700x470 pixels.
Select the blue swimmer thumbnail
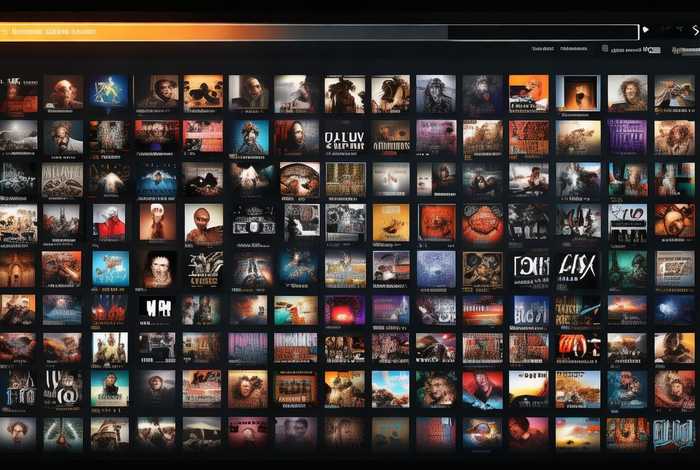pyautogui.click(x=156, y=181)
